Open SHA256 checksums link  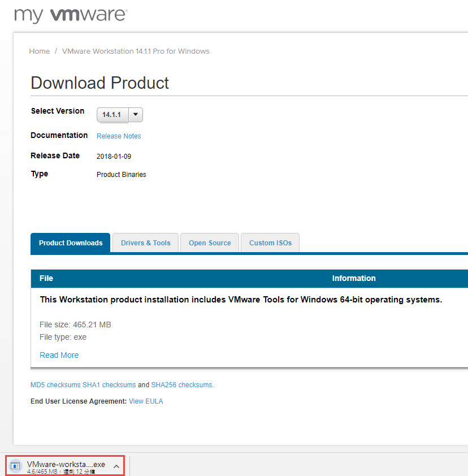coord(182,384)
